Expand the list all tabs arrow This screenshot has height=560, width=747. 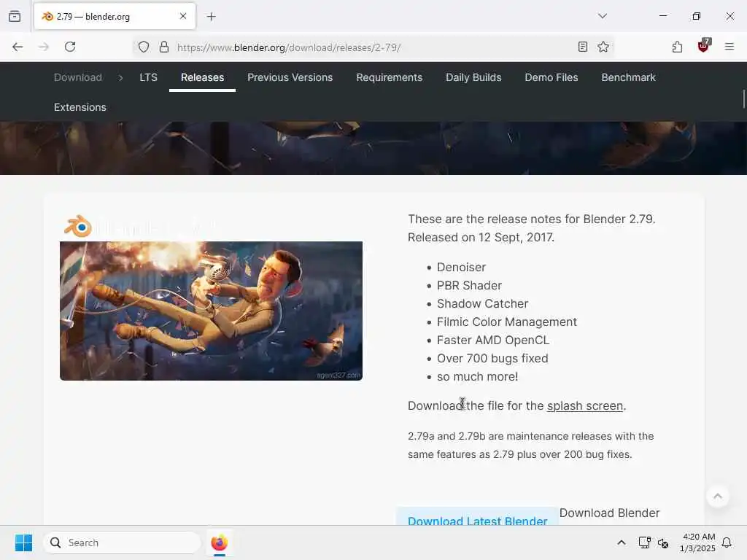(x=602, y=16)
